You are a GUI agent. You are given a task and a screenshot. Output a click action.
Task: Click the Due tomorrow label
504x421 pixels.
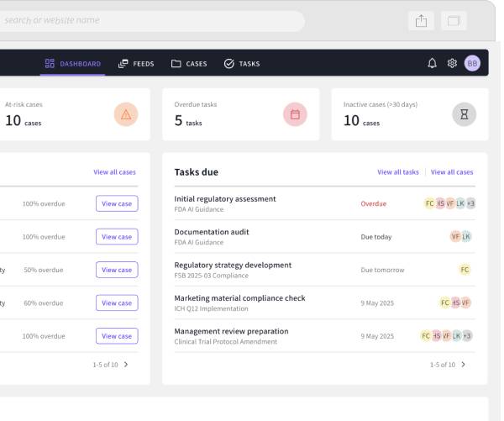382,270
